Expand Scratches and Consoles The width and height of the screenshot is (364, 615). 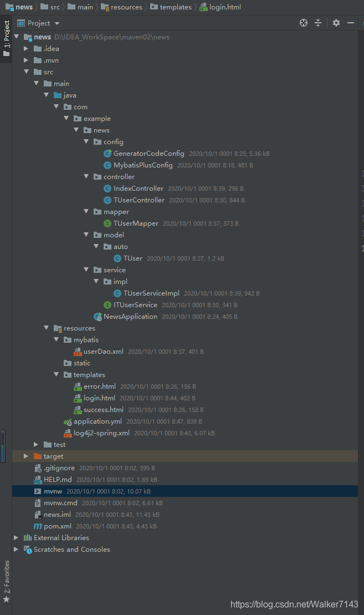pos(16,550)
